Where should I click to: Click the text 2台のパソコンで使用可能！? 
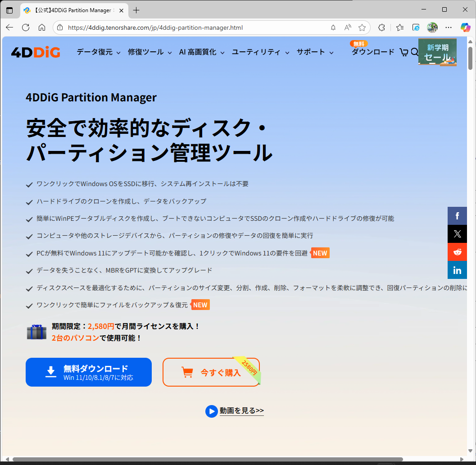[96, 338]
